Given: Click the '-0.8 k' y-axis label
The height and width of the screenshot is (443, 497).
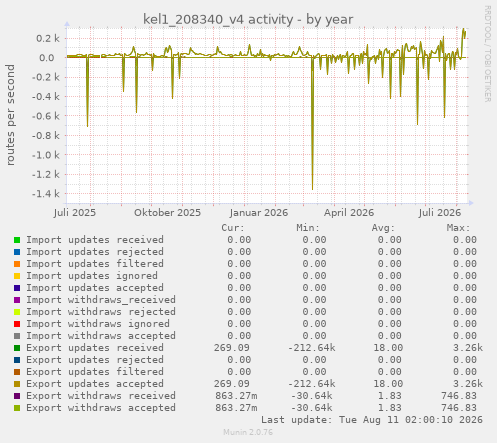Looking at the screenshot, I should coord(46,135).
